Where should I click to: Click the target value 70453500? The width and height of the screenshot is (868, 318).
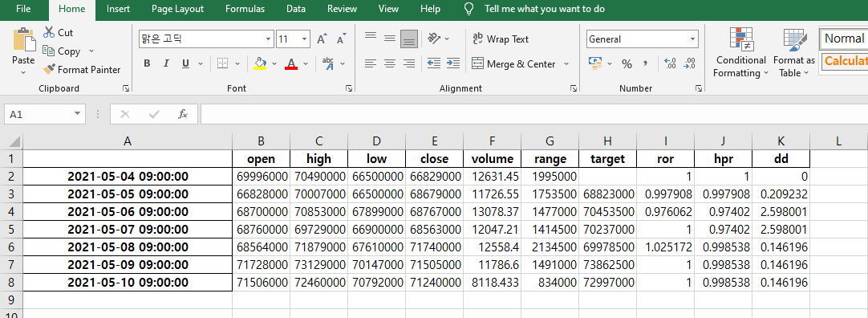click(x=608, y=212)
